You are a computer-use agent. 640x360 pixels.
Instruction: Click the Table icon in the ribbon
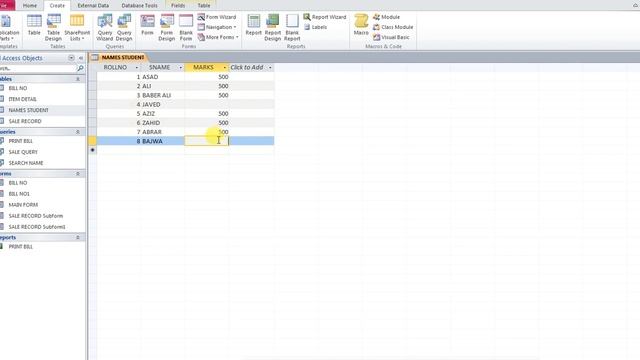coord(34,24)
